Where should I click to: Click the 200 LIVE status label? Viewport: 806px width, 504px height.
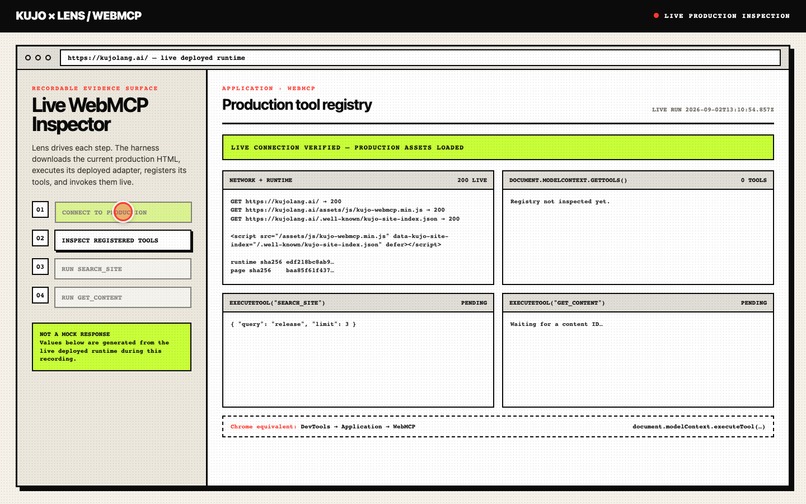[x=472, y=180]
